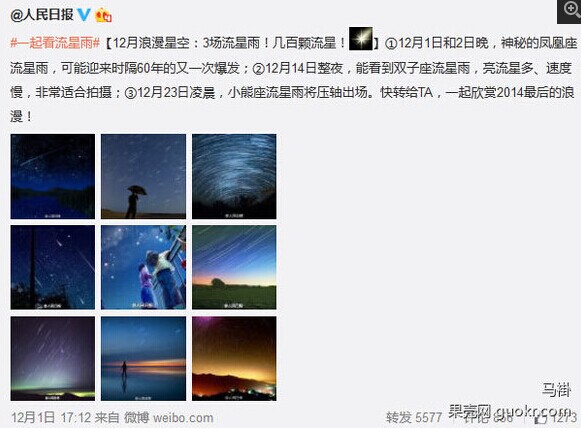
Task: Click the thumbs-up like icon
Action: (541, 418)
